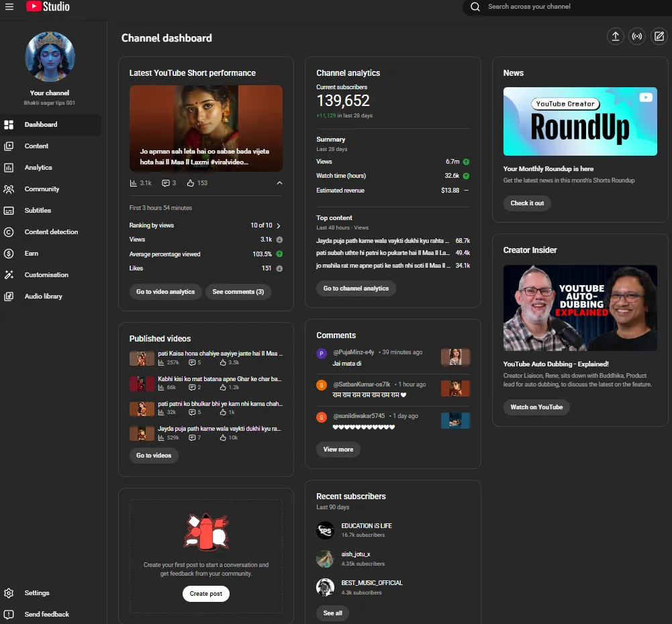
Task: Open the Dashboard menu item
Action: [50, 125]
